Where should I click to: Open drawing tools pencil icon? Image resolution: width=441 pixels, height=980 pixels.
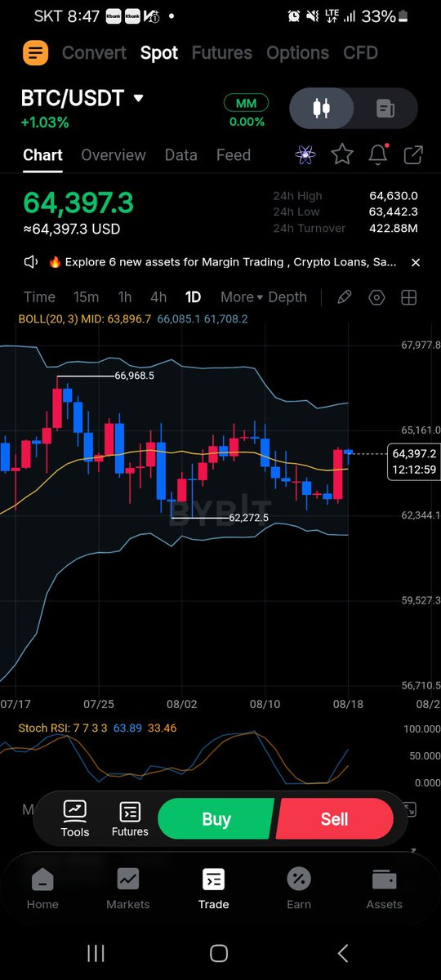pyautogui.click(x=345, y=297)
